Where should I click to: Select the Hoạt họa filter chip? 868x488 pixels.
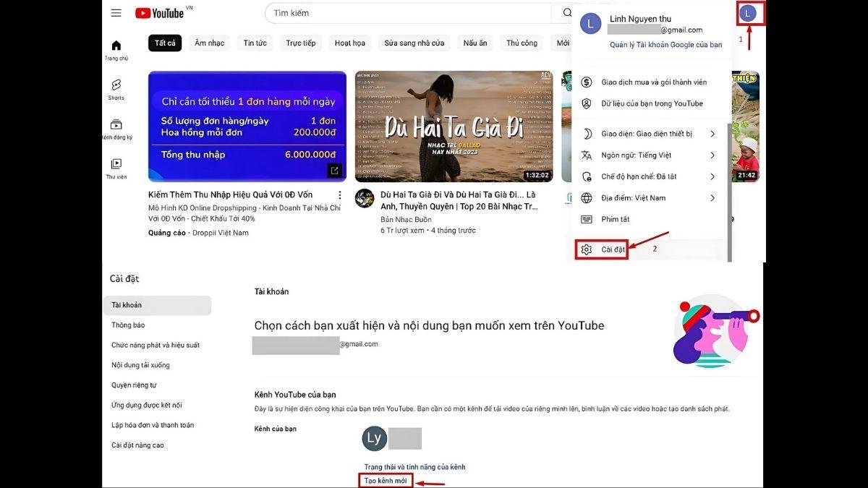tap(350, 43)
